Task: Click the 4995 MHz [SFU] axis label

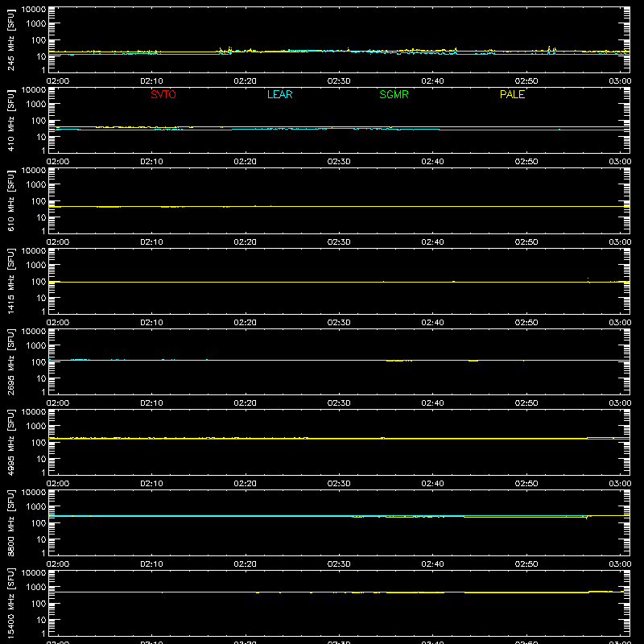Action: pyautogui.click(x=11, y=442)
